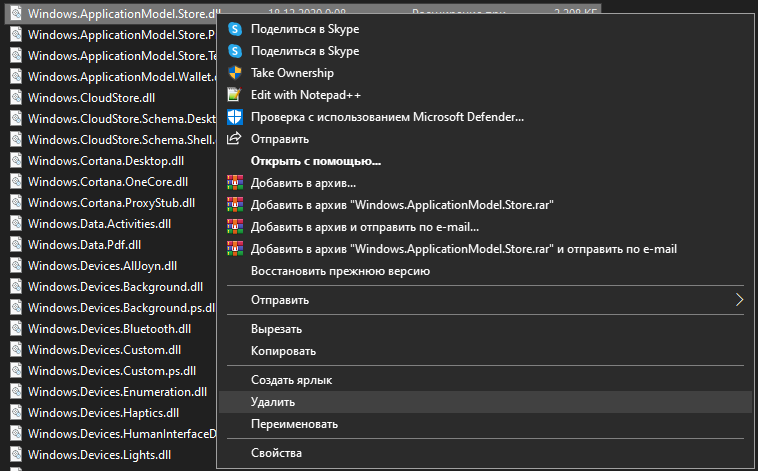The height and width of the screenshot is (471, 758).
Task: Click file icon of Windows.Devices.AllJoyn.dll
Action: click(x=16, y=265)
